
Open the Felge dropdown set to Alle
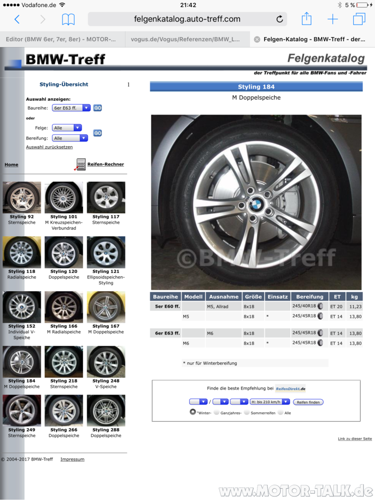(67, 128)
